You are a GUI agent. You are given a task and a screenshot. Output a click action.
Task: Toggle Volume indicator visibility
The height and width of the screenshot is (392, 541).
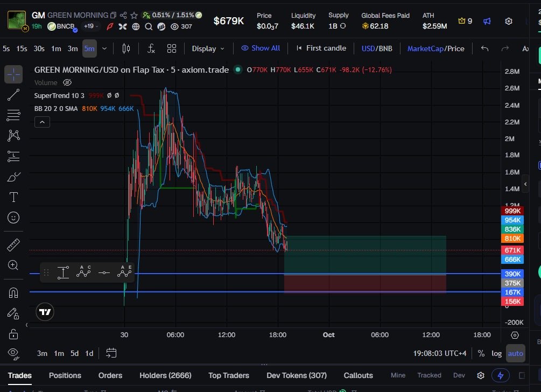point(67,82)
